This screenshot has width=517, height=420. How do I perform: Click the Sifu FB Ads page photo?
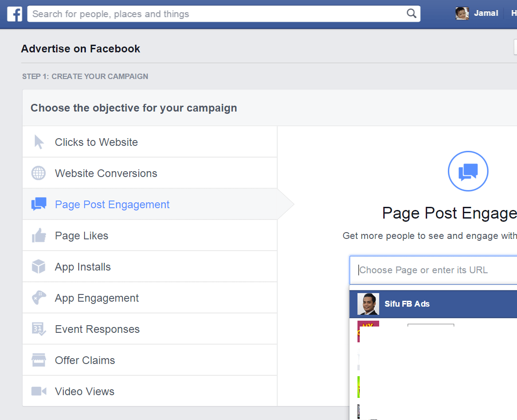pyautogui.click(x=368, y=304)
